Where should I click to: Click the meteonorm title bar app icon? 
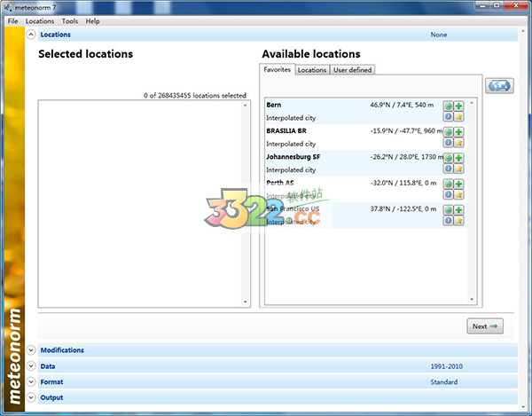pos(8,7)
